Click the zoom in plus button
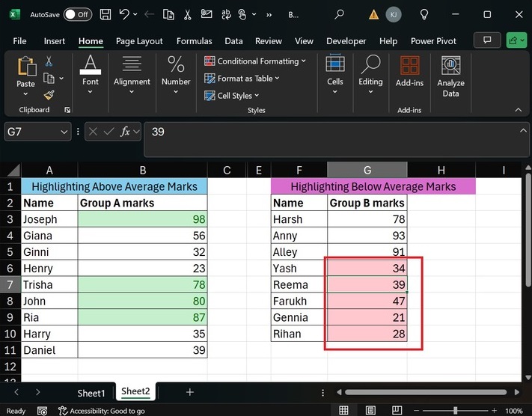Image resolution: width=532 pixels, height=416 pixels. coord(494,411)
